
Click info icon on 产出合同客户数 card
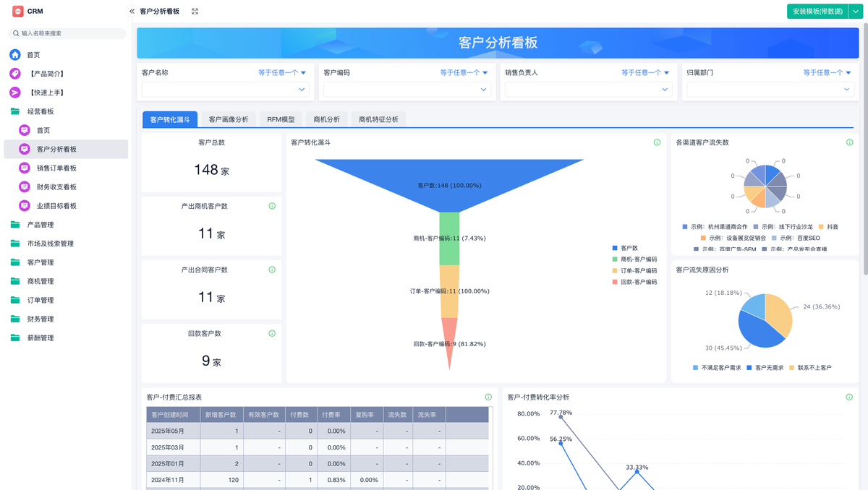272,270
